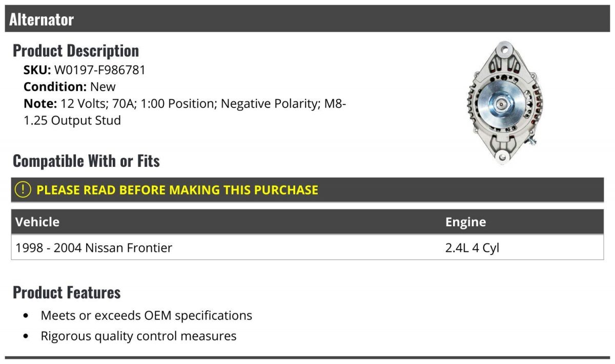Select the Meets or exceeds OEM specifications bullet

146,315
